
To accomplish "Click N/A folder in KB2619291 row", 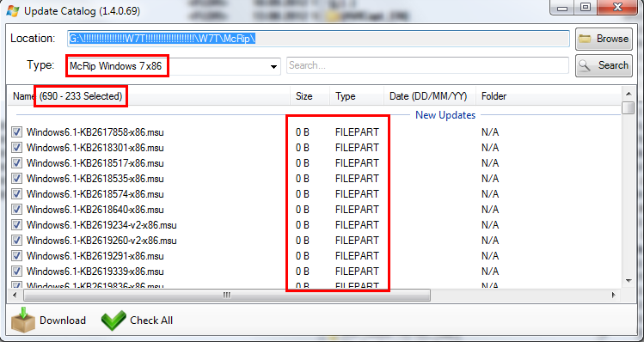I will 490,256.
